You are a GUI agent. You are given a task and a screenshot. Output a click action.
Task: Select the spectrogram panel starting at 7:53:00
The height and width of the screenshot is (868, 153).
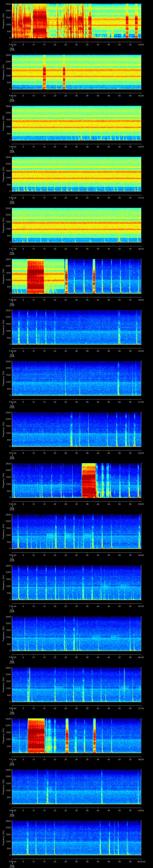pos(76,531)
